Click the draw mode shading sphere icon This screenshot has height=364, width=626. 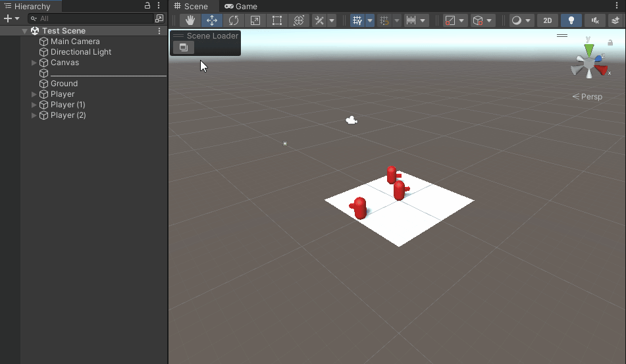pyautogui.click(x=517, y=20)
